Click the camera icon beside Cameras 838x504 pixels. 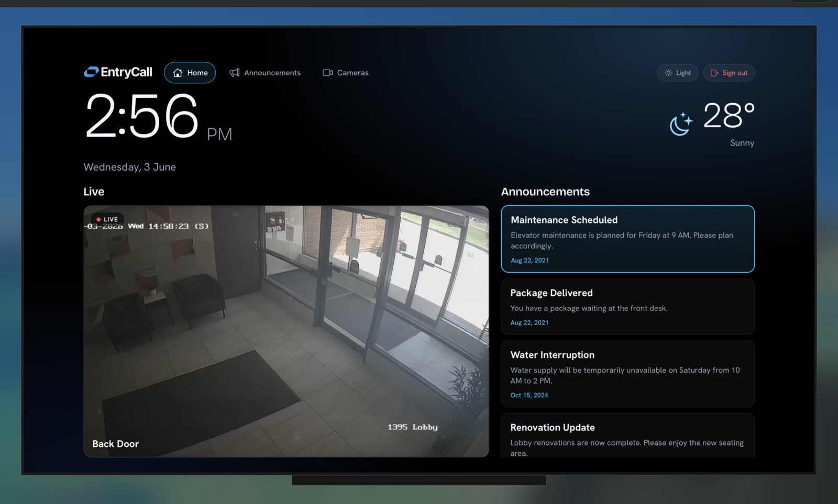328,73
